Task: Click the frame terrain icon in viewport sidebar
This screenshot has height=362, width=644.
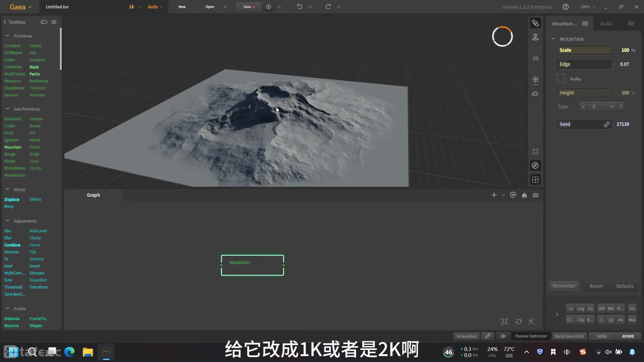Action: pyautogui.click(x=535, y=151)
